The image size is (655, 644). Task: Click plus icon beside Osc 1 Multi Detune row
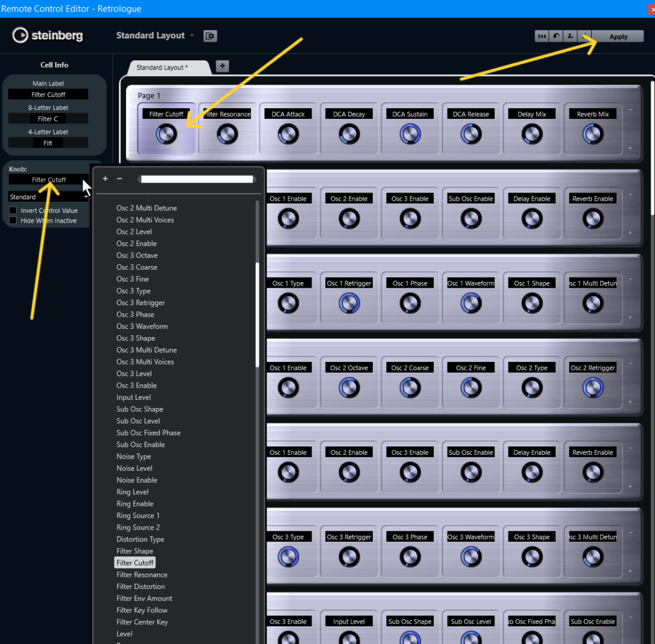[630, 317]
